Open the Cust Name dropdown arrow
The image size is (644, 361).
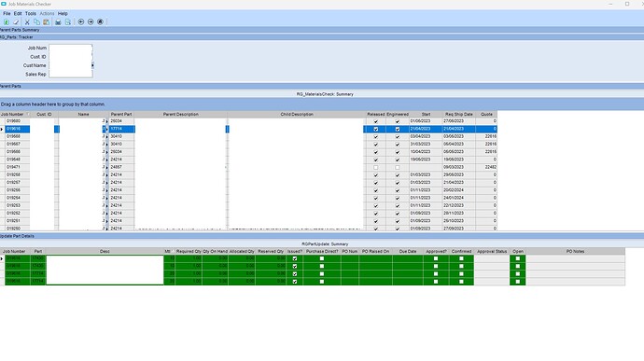tap(92, 65)
